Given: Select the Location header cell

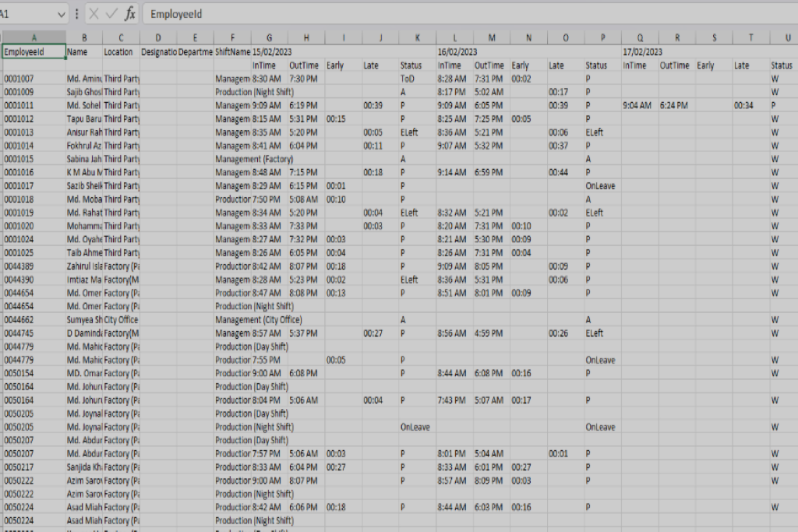Looking at the screenshot, I should pos(121,52).
